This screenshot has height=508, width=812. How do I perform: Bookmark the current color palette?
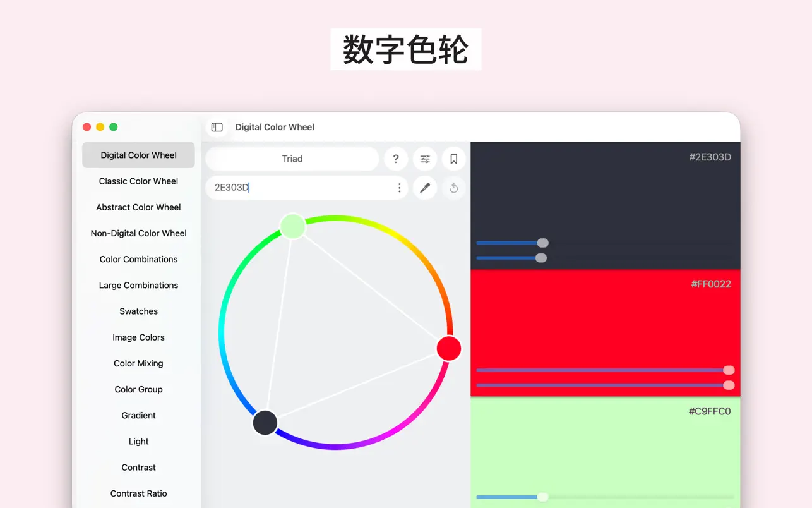coord(453,159)
